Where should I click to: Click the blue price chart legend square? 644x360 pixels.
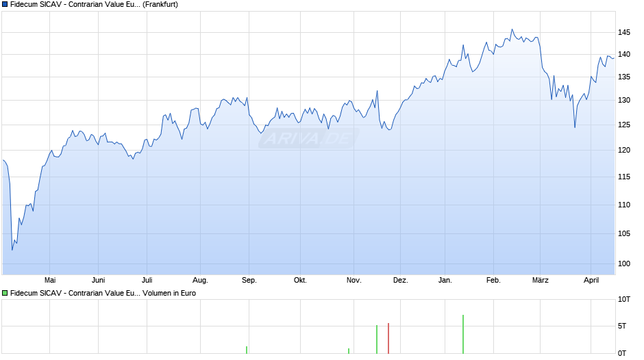click(5, 5)
